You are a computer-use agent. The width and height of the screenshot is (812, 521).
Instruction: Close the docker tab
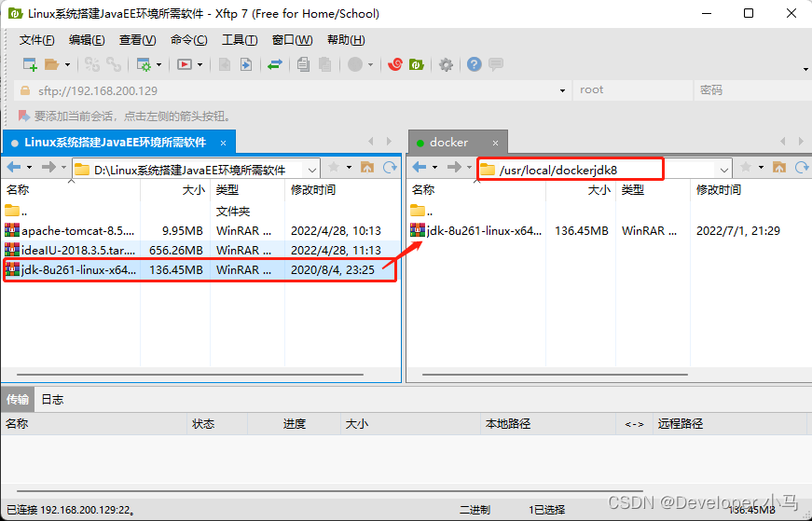coord(496,143)
